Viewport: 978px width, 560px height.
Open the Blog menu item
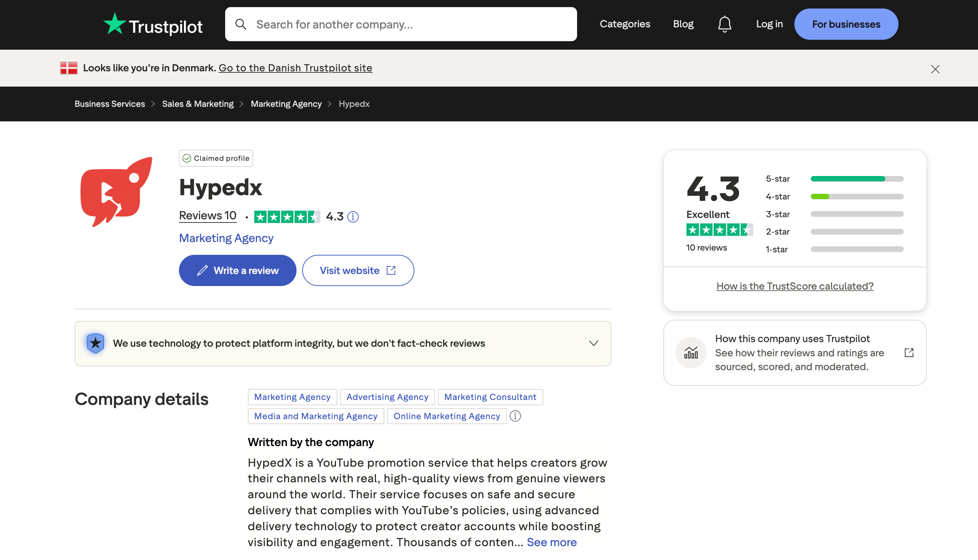click(683, 24)
